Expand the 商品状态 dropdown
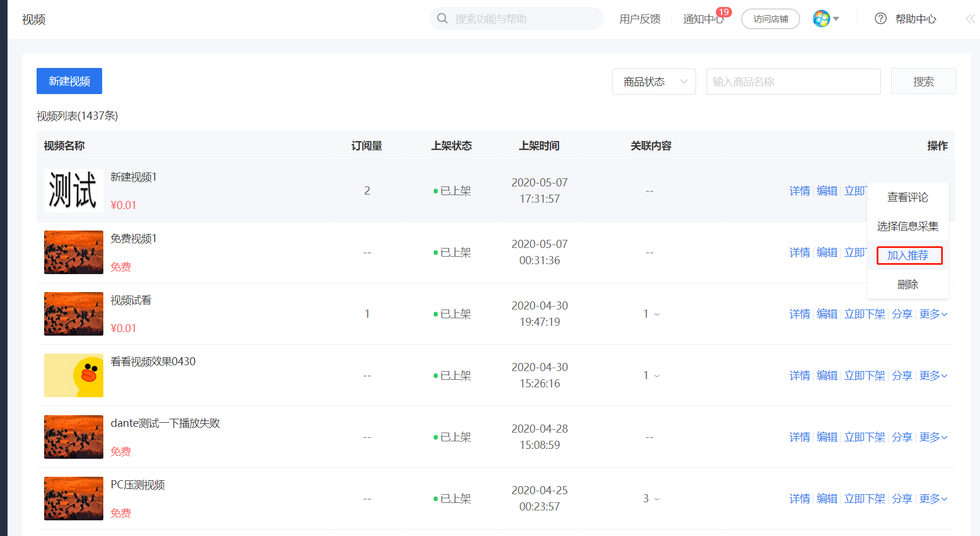Screen dimensions: 980x536 click(654, 82)
